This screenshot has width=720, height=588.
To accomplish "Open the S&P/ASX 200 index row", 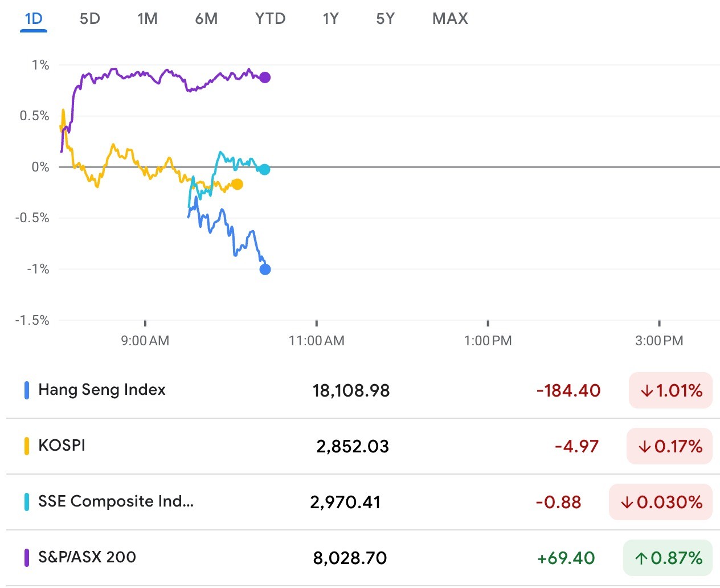I will pyautogui.click(x=363, y=558).
